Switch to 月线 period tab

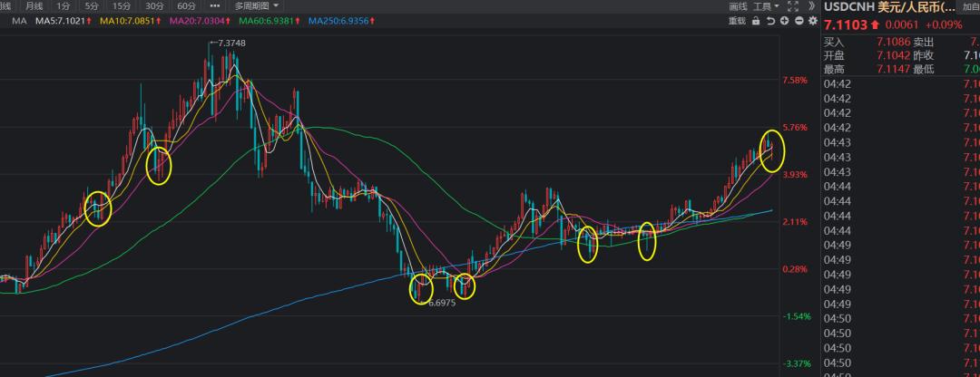click(34, 5)
